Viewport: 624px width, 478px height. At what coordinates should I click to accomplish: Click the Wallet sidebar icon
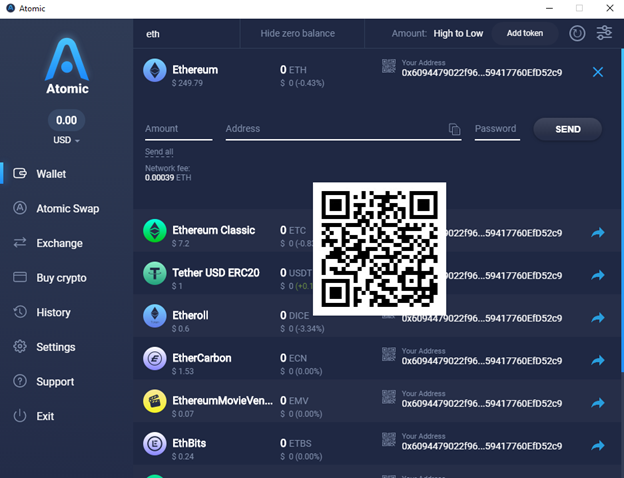pos(20,173)
